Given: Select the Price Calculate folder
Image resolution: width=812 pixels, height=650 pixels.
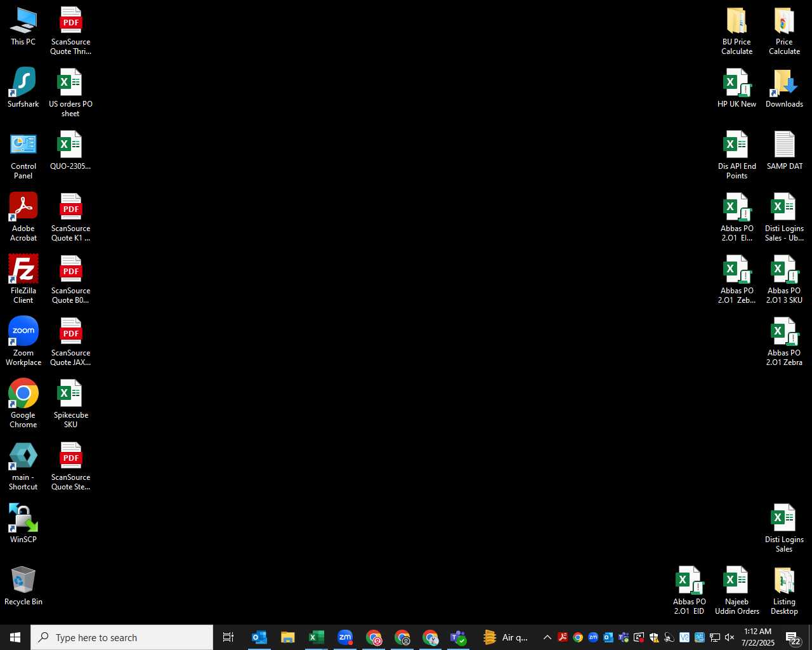Looking at the screenshot, I should pos(784,31).
